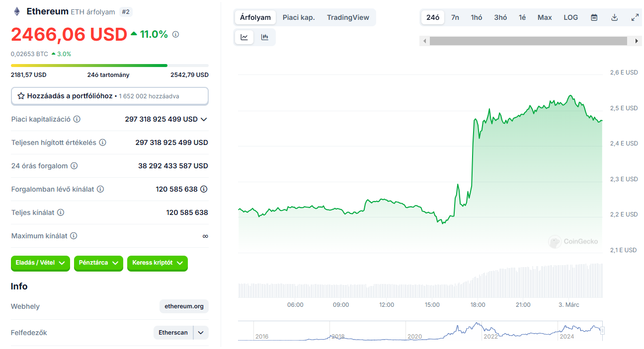Click the Info section heading
This screenshot has height=349, width=644.
(19, 286)
